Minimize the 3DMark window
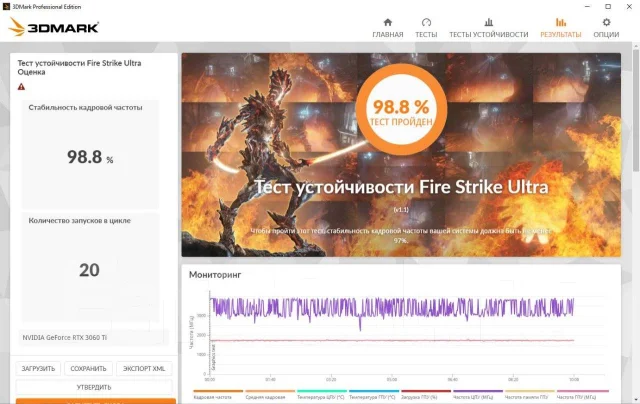 (587, 7)
